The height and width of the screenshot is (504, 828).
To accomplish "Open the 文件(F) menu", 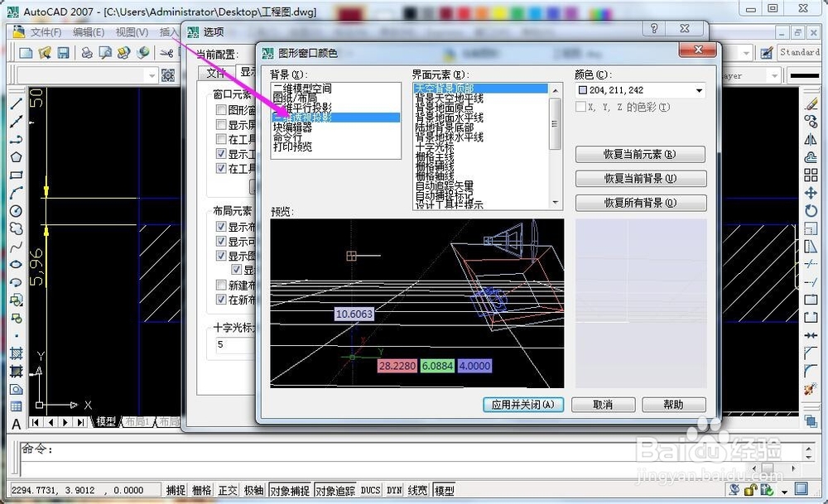I will [x=46, y=32].
